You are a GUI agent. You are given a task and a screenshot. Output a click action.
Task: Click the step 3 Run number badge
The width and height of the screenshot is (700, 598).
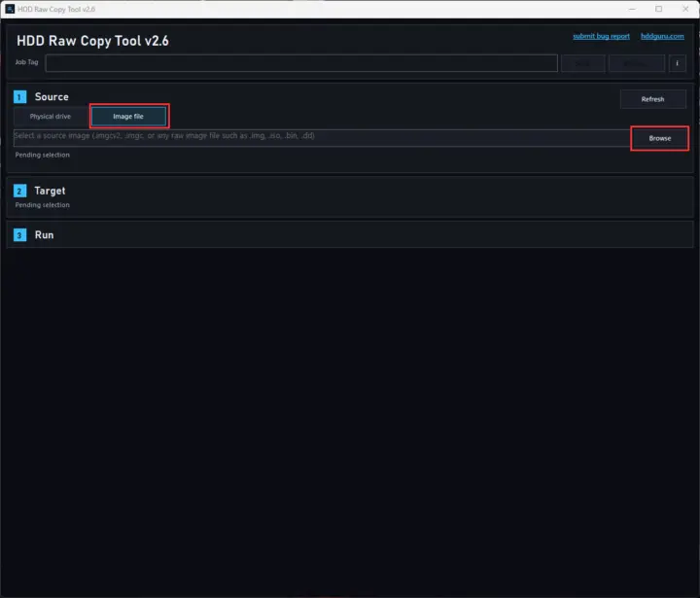19,235
